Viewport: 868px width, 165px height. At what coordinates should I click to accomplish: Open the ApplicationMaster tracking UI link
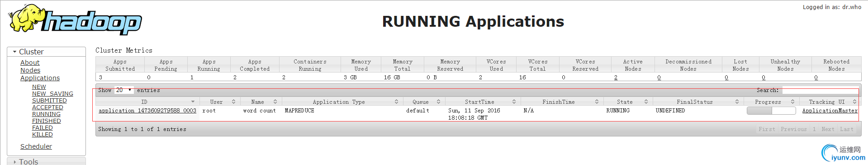pos(830,110)
